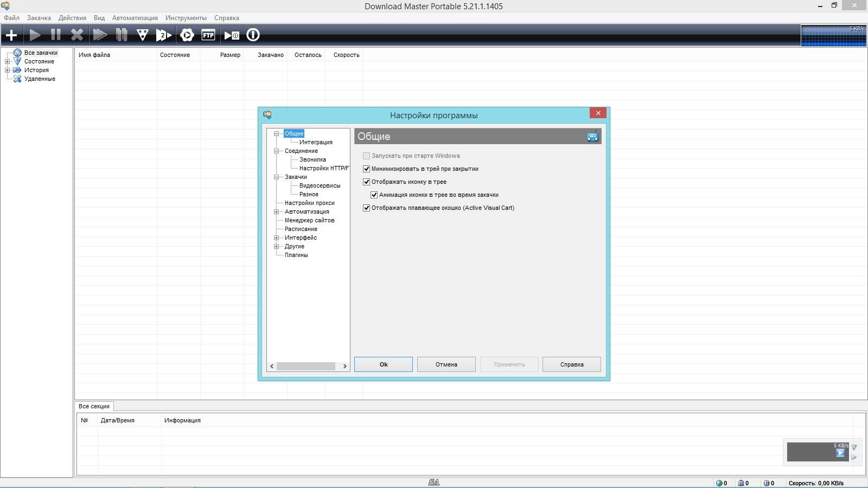Click the icon in the Общие header bar
The image size is (868, 488).
[592, 136]
